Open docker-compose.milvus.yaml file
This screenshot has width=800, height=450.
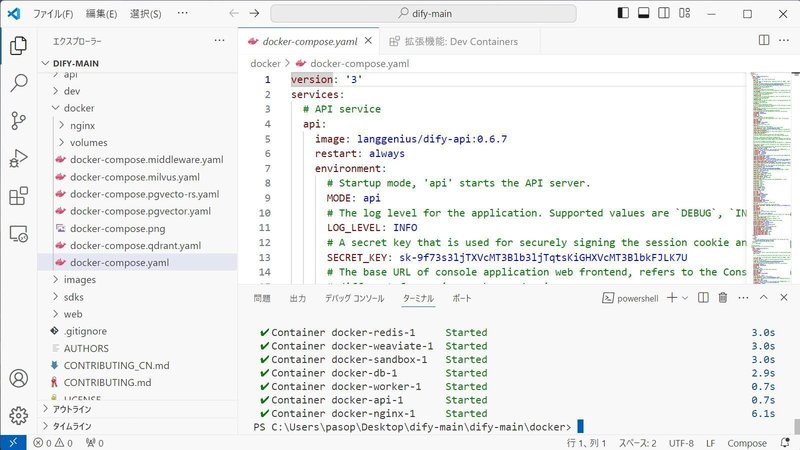(137, 177)
